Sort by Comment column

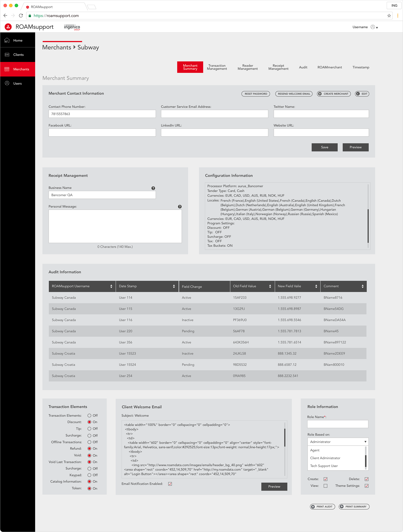(363, 286)
